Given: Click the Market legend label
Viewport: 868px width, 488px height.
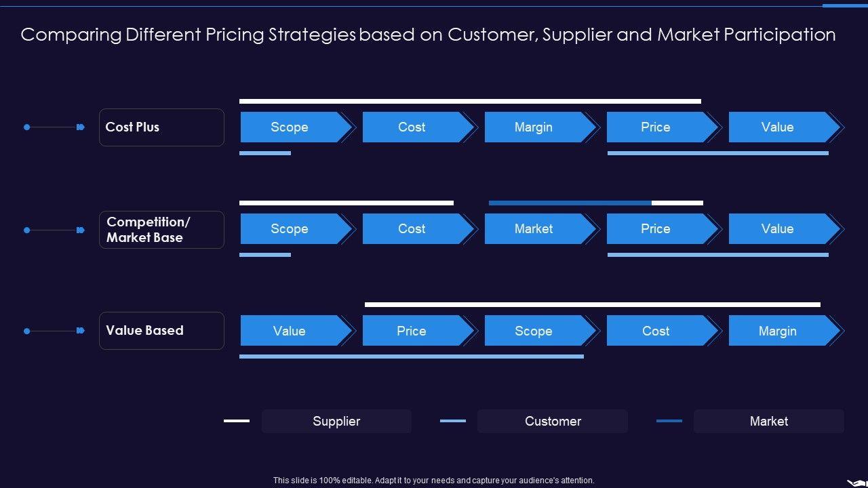Looking at the screenshot, I should [768, 421].
